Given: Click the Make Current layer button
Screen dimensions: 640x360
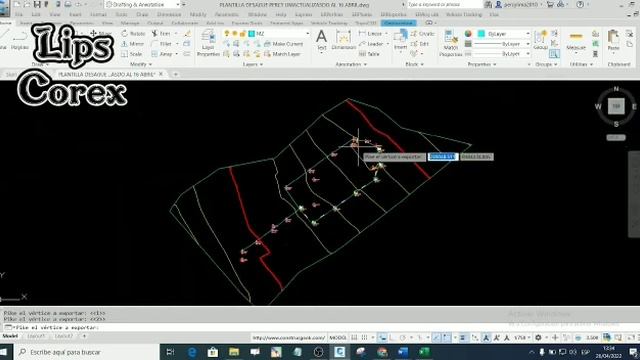Looking at the screenshot, I should coord(284,44).
